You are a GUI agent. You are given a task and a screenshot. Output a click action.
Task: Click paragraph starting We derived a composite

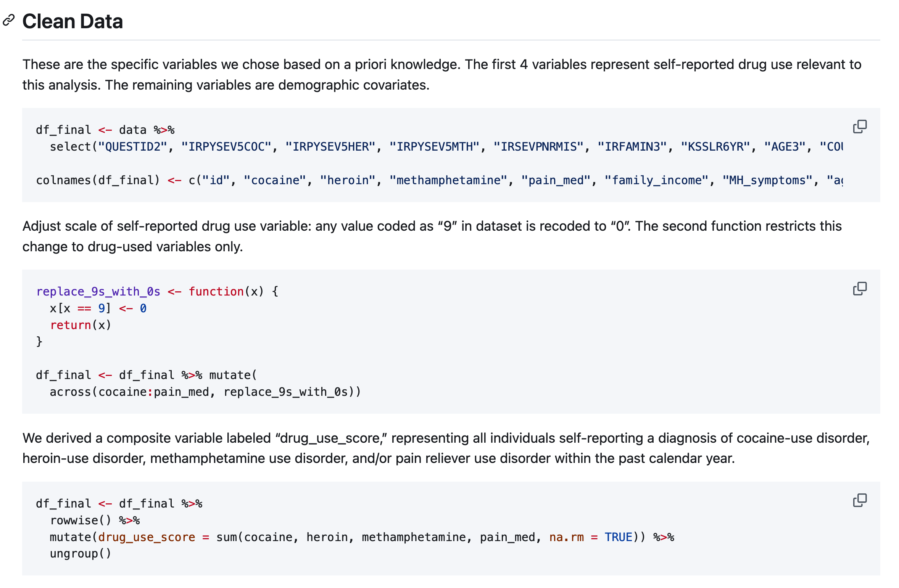[x=445, y=448]
